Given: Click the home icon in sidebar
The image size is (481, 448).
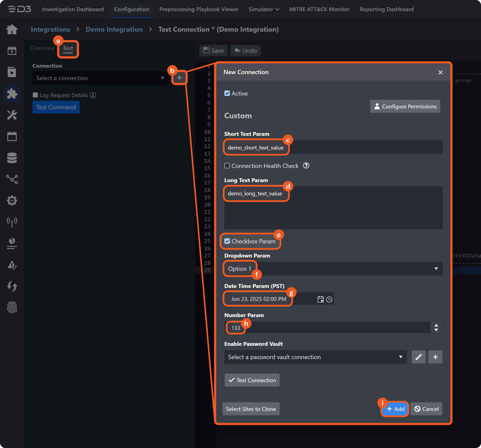Looking at the screenshot, I should (12, 30).
